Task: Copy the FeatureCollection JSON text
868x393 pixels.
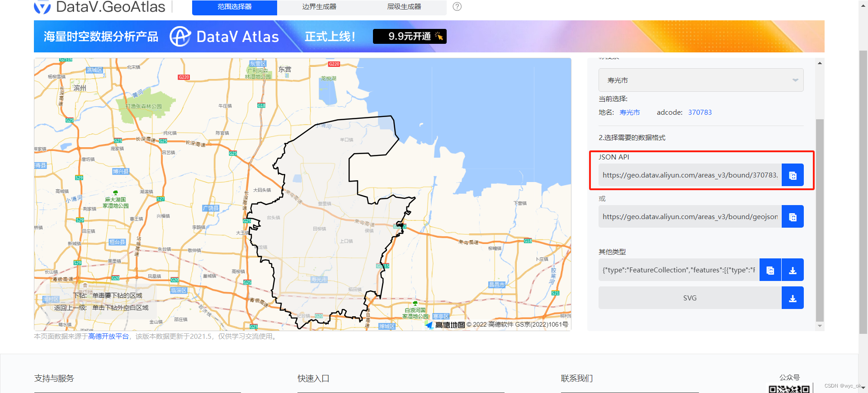Action: [x=770, y=270]
